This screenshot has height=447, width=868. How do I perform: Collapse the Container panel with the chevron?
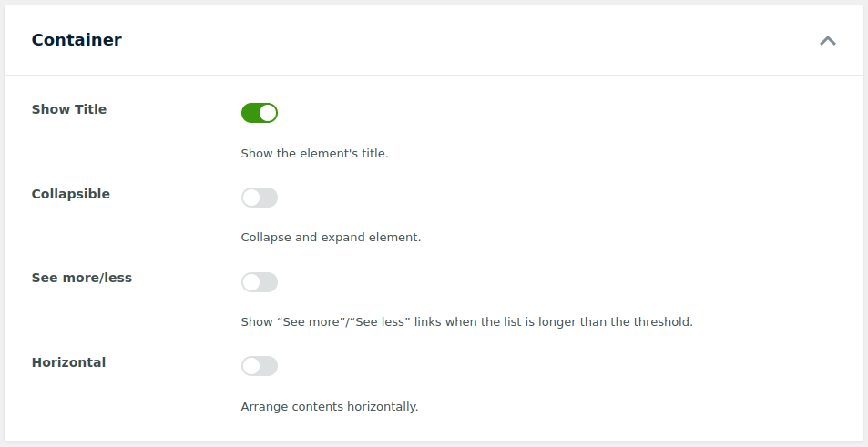click(x=827, y=40)
